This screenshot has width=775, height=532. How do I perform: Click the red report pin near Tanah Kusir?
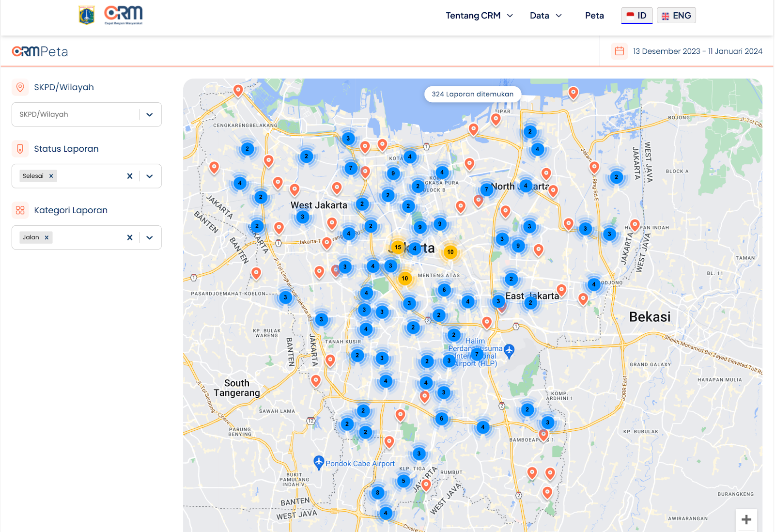pos(330,360)
